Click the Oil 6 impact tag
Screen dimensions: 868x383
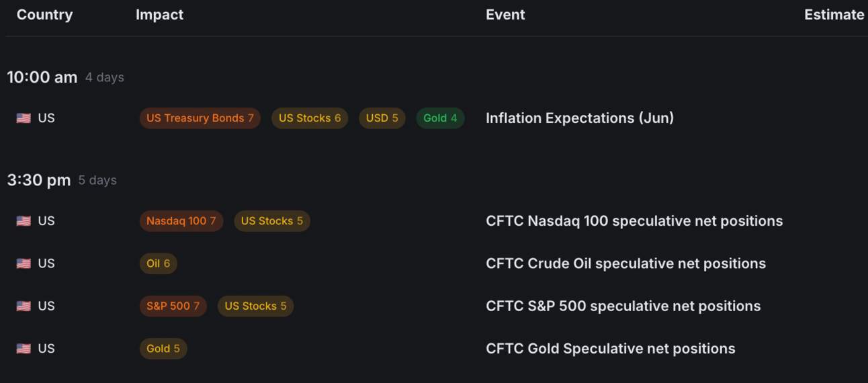pyautogui.click(x=158, y=263)
